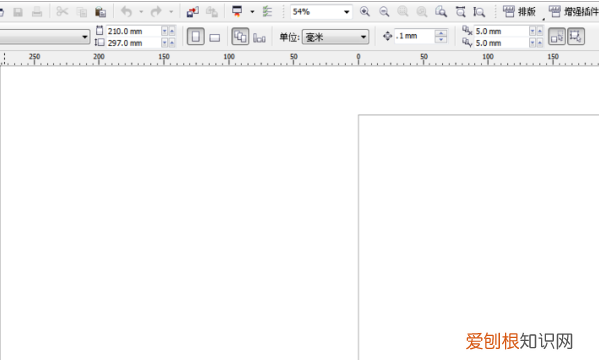Click the Redo arrow icon

[156, 12]
